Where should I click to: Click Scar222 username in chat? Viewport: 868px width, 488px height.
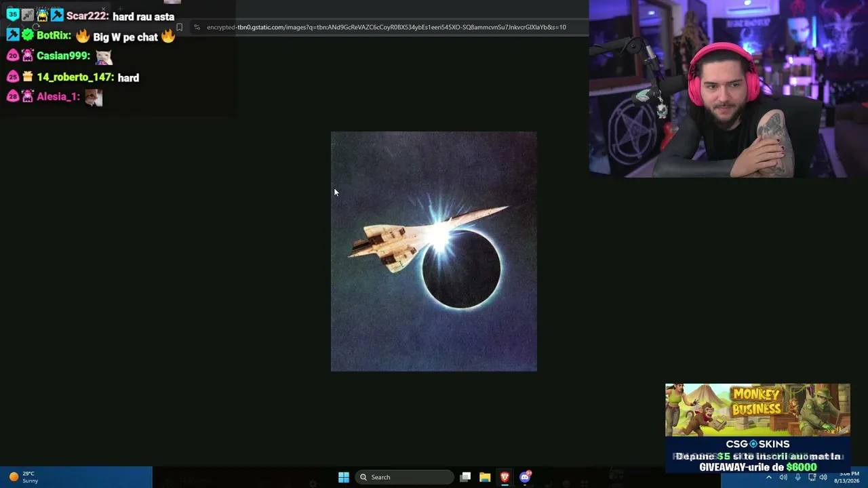coord(87,16)
